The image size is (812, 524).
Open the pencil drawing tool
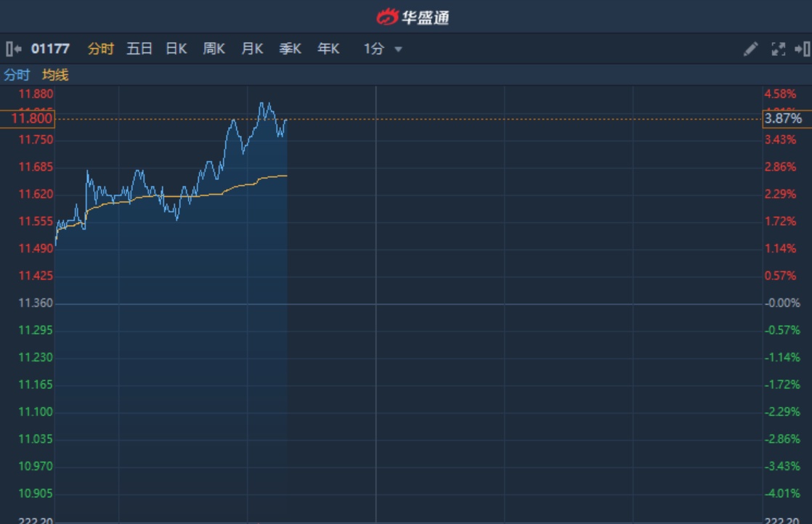[750, 49]
